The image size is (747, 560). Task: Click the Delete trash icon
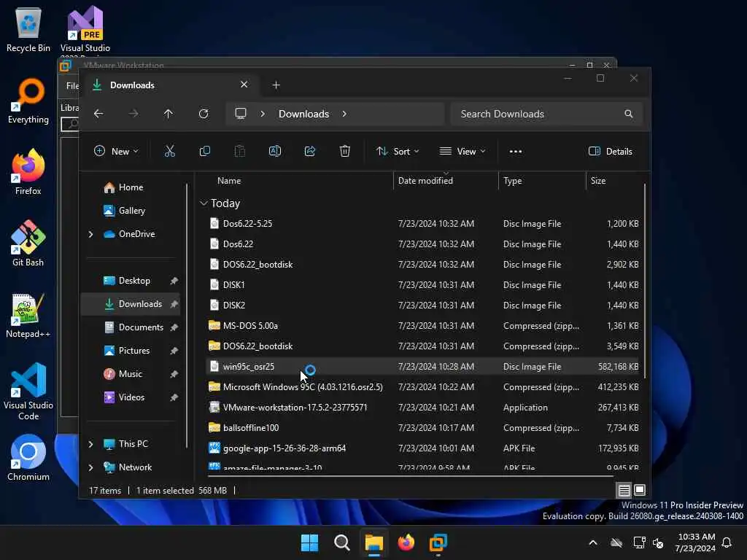coord(345,152)
